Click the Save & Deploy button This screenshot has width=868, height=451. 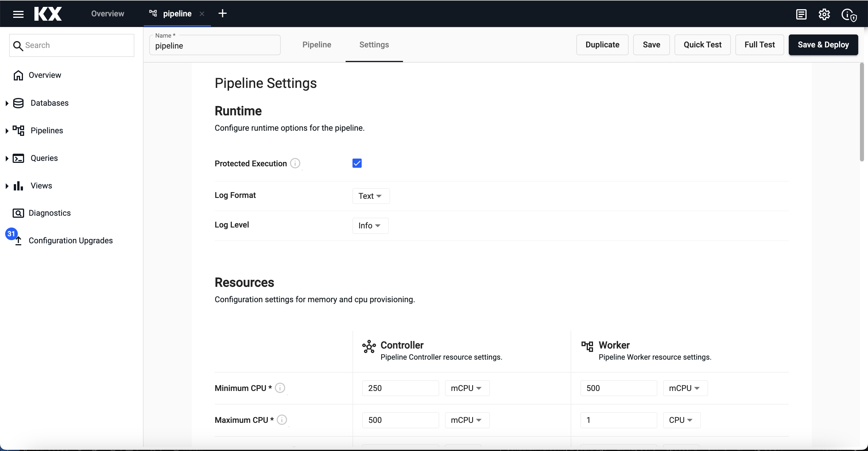click(823, 45)
